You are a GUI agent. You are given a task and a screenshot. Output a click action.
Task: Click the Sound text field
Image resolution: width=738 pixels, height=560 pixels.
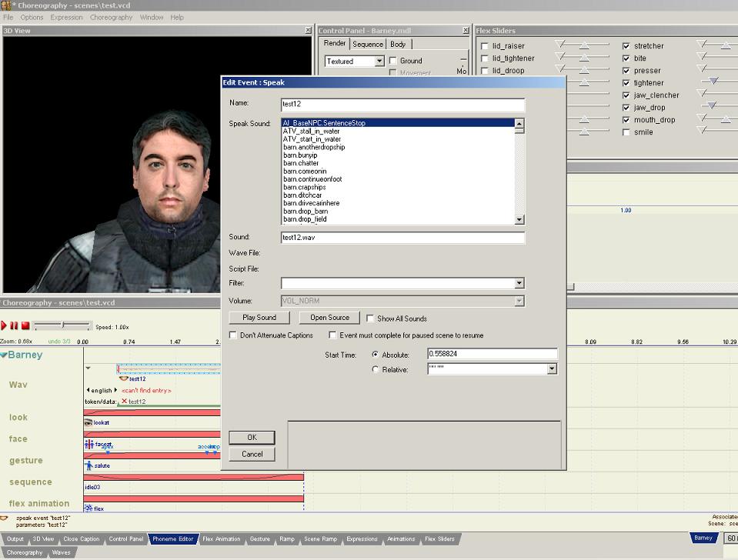(x=402, y=238)
